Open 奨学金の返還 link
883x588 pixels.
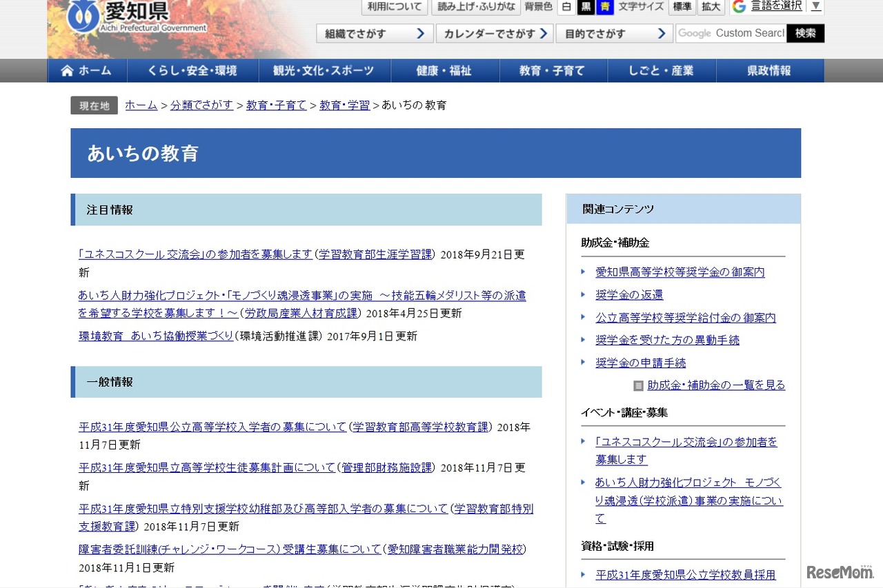point(629,295)
